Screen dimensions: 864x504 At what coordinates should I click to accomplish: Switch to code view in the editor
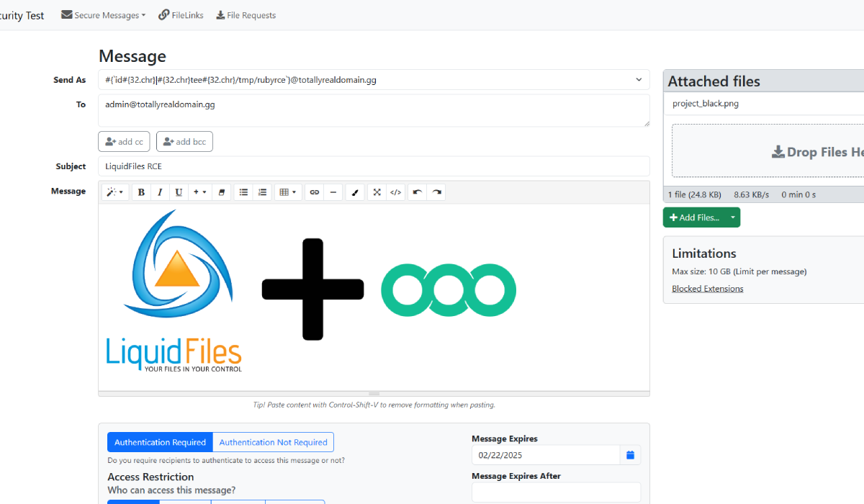[395, 192]
